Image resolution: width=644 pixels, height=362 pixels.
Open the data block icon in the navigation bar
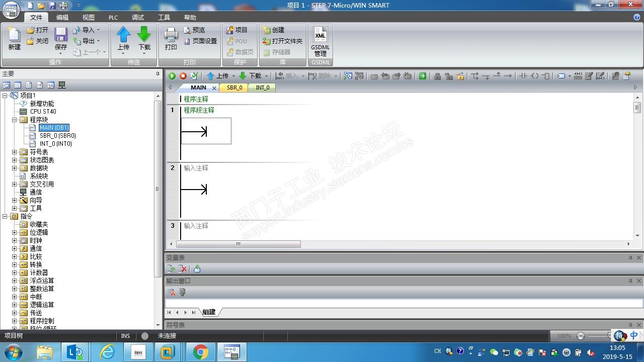coord(29,85)
